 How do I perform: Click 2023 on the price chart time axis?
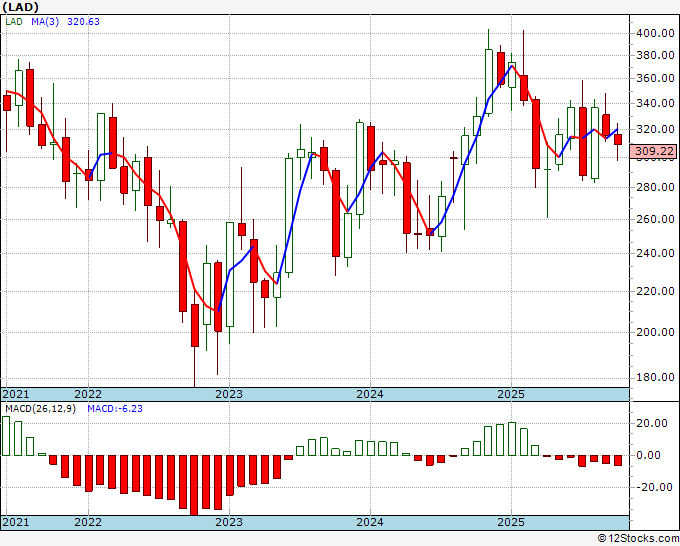[229, 394]
